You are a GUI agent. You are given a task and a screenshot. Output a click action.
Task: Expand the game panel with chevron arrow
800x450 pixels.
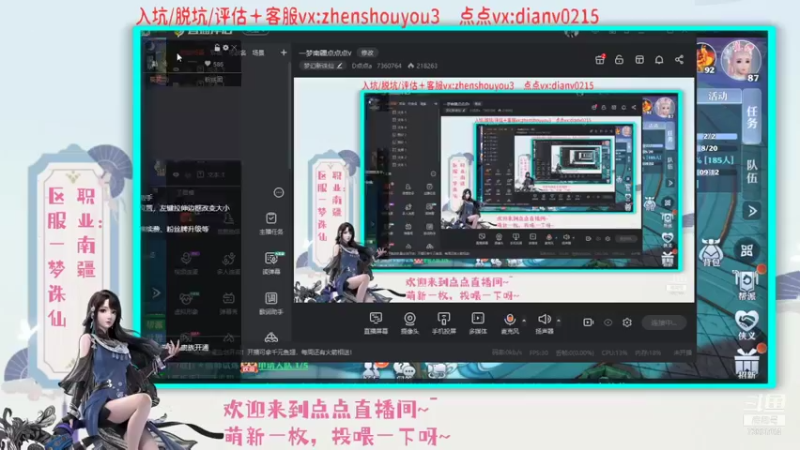[x=752, y=211]
